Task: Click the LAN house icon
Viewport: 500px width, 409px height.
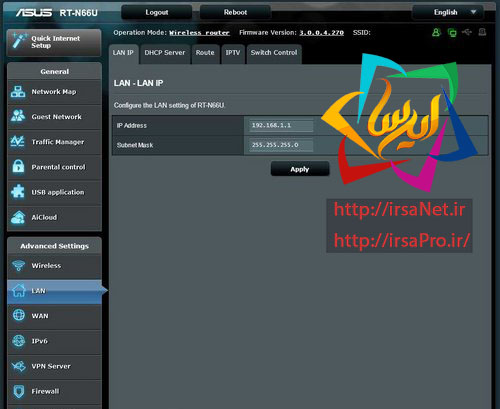Action: click(19, 291)
